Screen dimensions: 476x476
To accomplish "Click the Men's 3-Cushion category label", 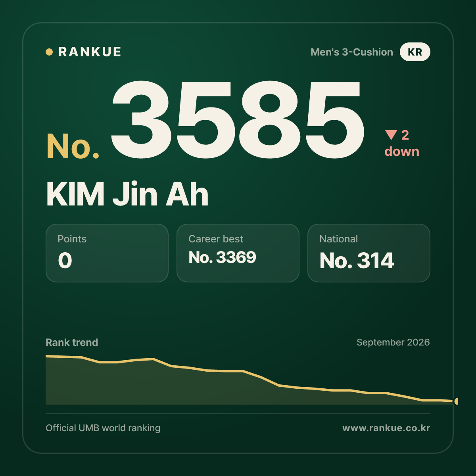I will point(352,52).
